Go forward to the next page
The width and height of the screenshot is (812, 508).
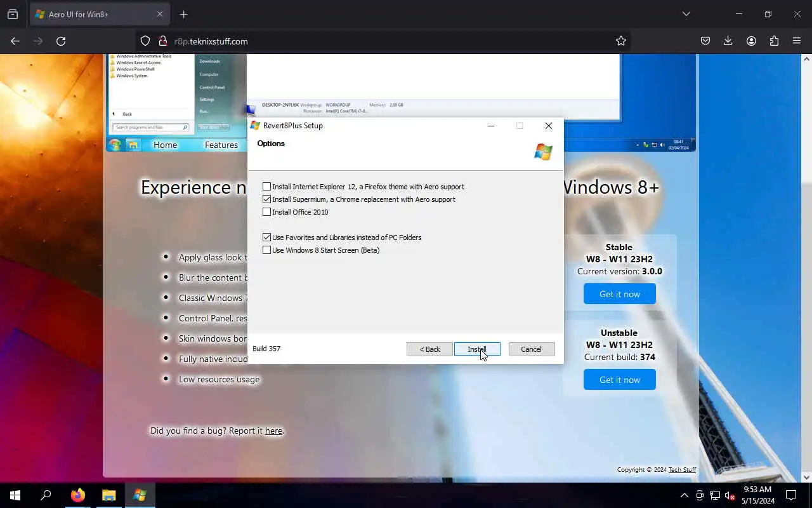[x=38, y=41]
